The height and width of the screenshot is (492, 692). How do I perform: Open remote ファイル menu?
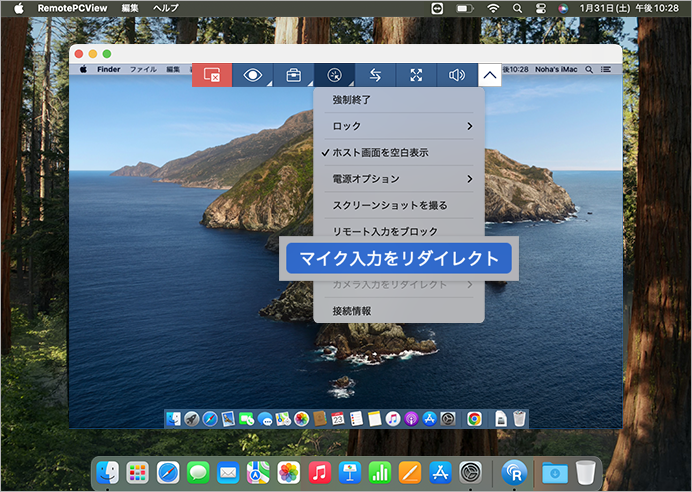143,69
